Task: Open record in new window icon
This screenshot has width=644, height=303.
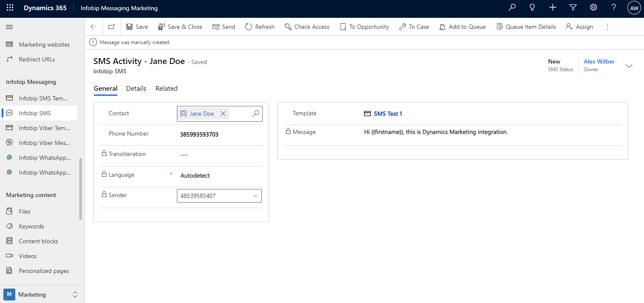Action: (x=111, y=27)
